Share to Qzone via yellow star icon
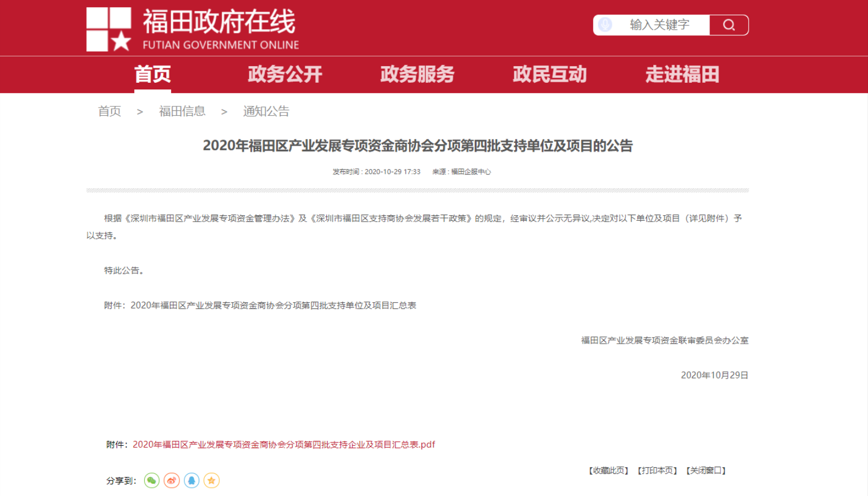The image size is (868, 496). pos(211,481)
